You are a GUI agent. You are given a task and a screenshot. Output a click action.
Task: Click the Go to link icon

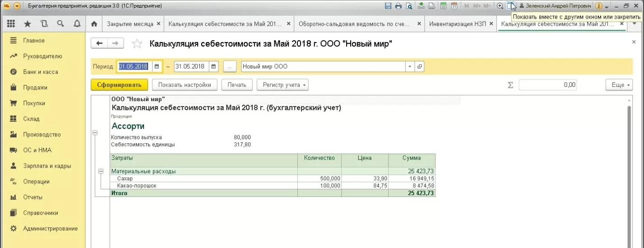click(431, 6)
